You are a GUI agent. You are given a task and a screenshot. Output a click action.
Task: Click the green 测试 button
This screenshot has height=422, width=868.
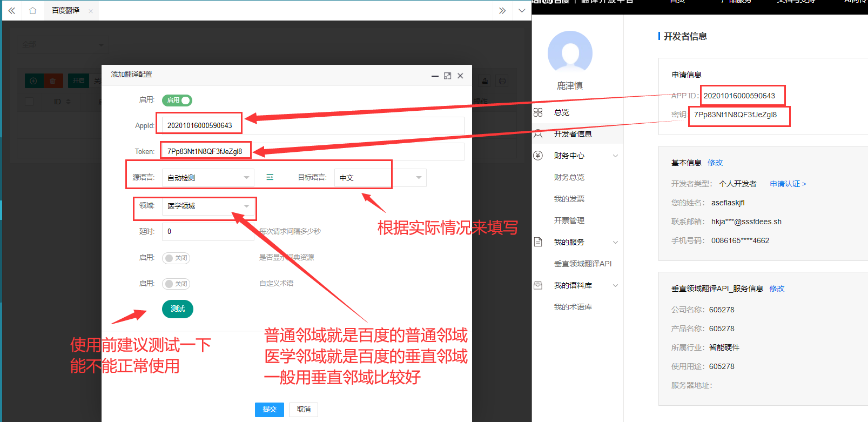178,309
